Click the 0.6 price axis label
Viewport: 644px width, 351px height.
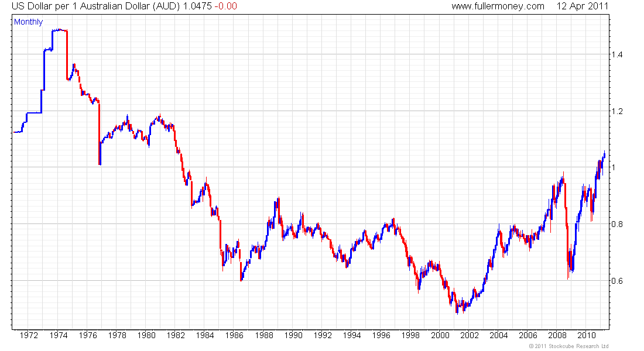pyautogui.click(x=617, y=281)
